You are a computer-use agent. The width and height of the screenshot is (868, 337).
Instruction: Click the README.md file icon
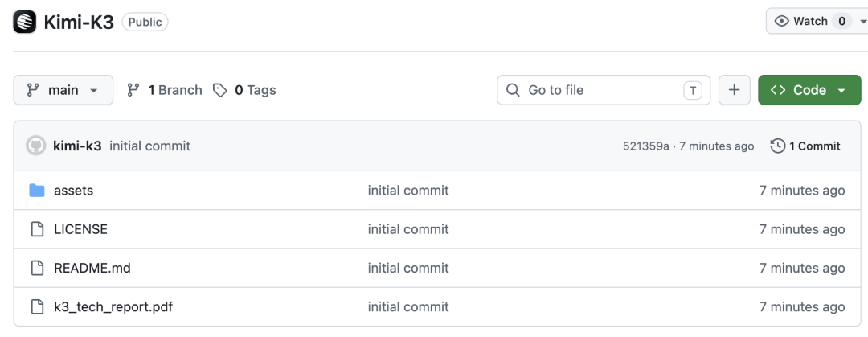coord(37,269)
